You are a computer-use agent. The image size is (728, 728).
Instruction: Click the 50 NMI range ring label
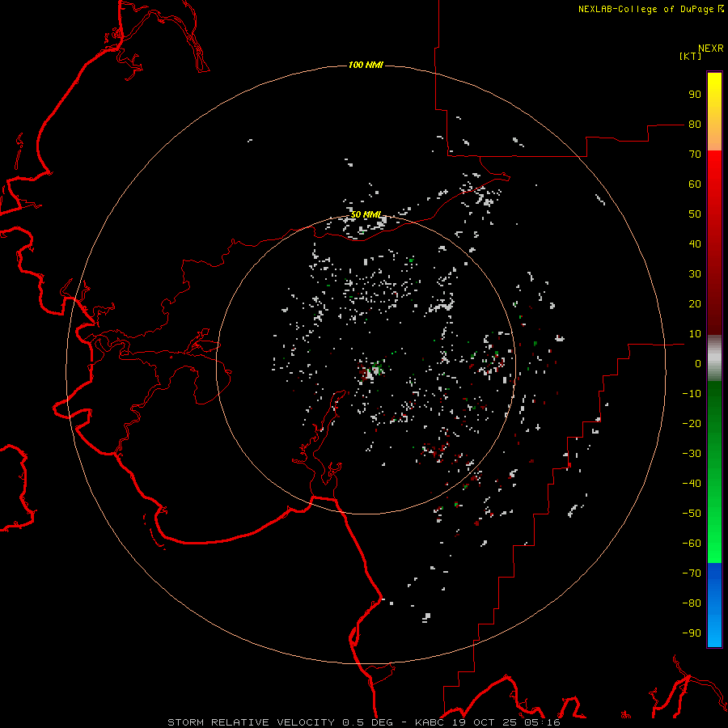(x=366, y=214)
